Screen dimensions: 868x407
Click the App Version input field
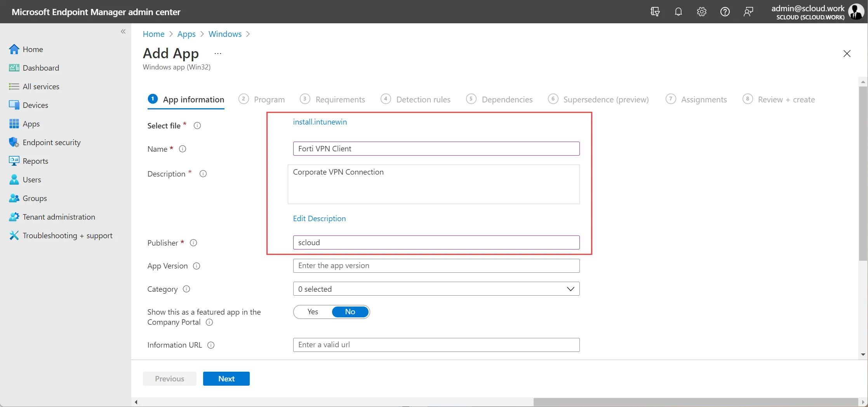coord(436,266)
